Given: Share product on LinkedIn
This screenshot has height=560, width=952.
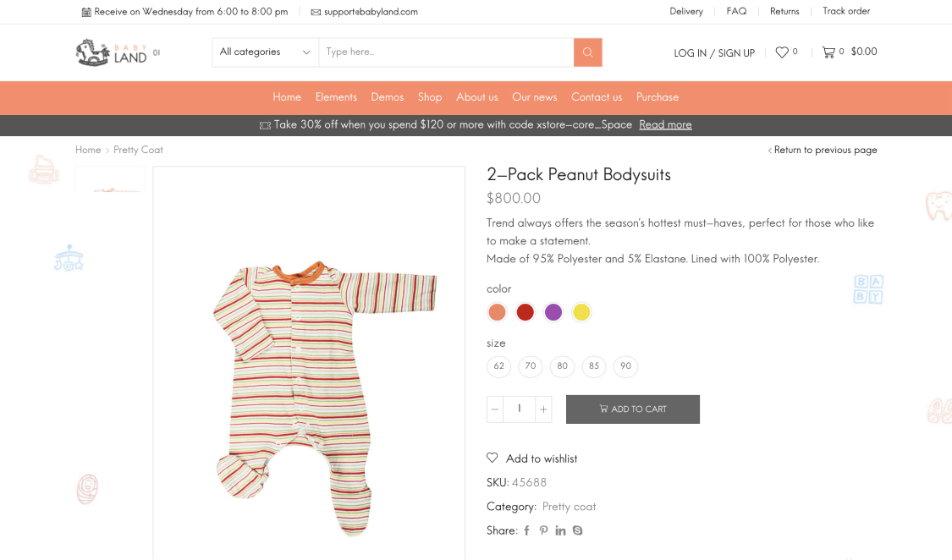Looking at the screenshot, I should coord(560,531).
